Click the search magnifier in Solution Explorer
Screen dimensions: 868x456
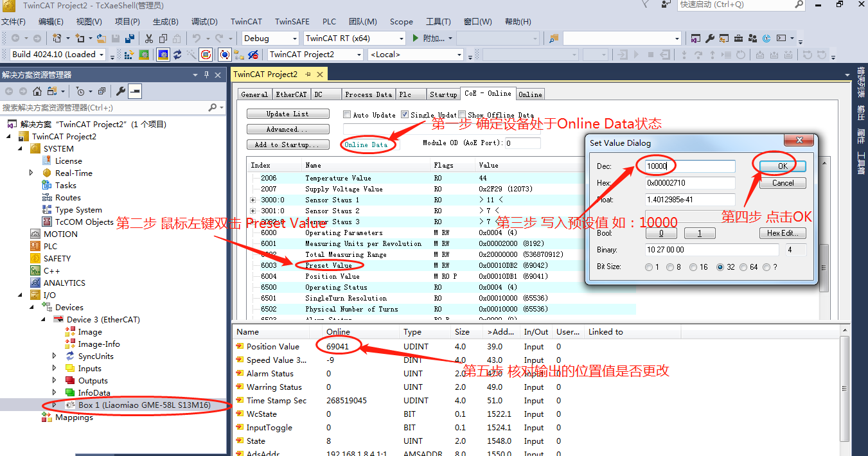[x=213, y=108]
